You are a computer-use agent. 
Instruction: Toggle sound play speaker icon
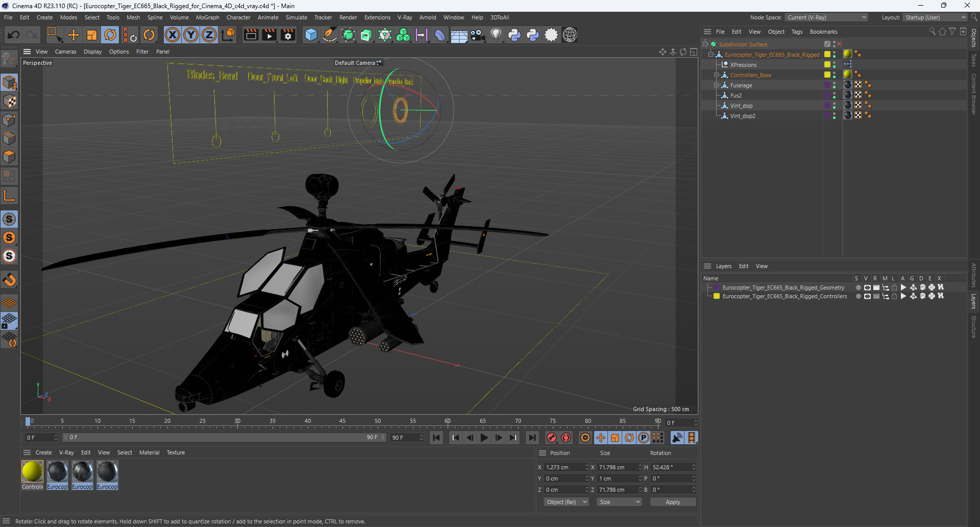pos(677,438)
